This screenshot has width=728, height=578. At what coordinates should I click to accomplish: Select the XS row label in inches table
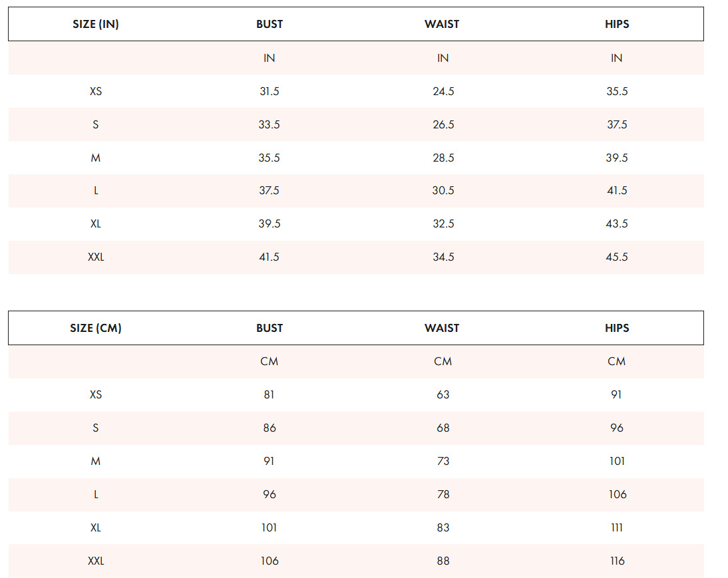96,91
